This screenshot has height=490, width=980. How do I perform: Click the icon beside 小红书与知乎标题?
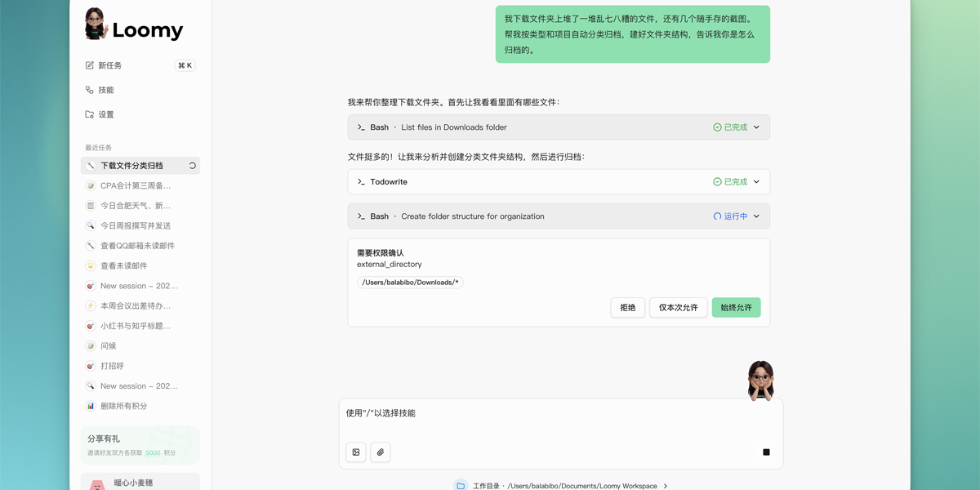tap(91, 326)
